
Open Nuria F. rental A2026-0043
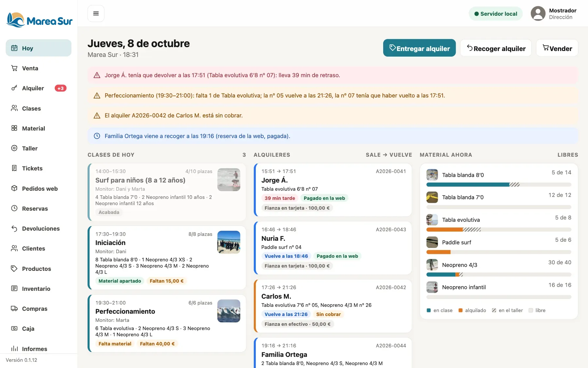coord(333,248)
